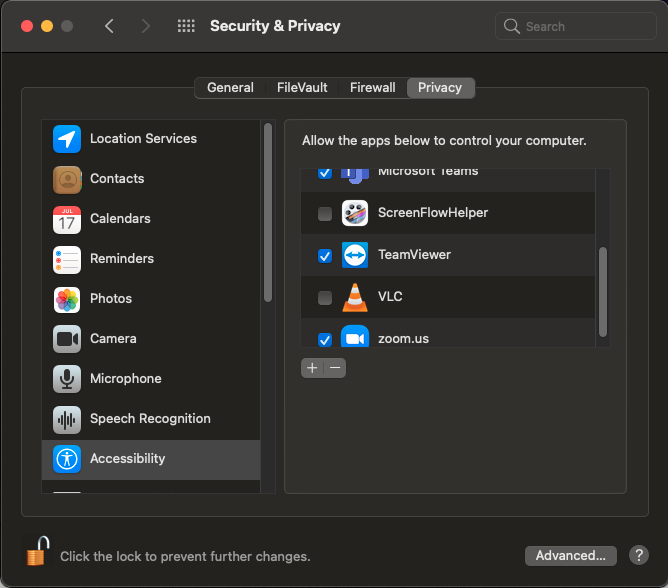Open the help question mark button

click(x=639, y=555)
